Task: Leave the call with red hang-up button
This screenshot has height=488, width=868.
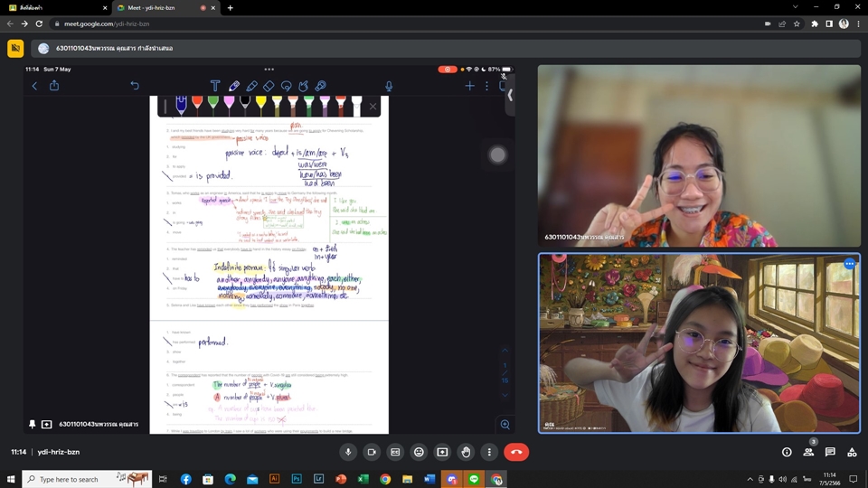Action: pos(516,452)
